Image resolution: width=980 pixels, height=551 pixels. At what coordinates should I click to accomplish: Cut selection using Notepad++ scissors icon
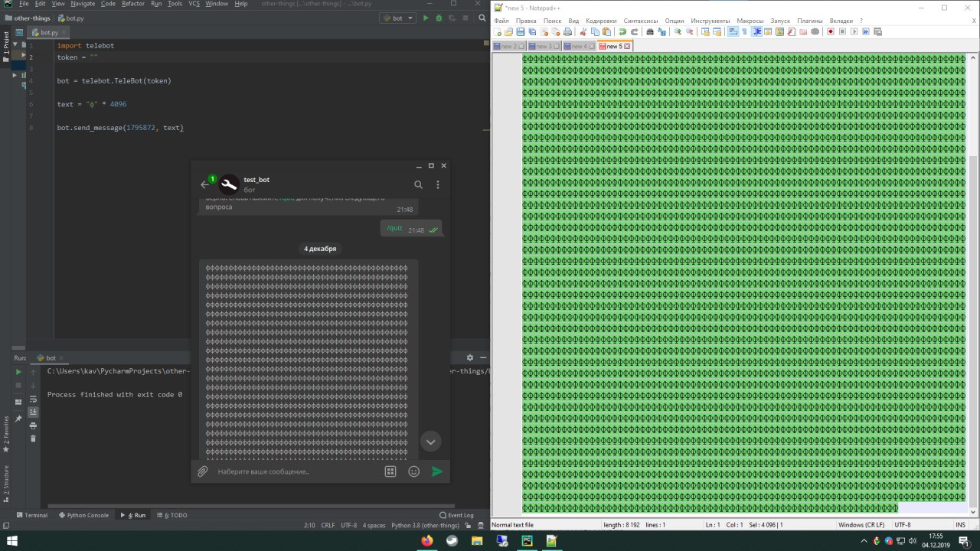coord(583,32)
